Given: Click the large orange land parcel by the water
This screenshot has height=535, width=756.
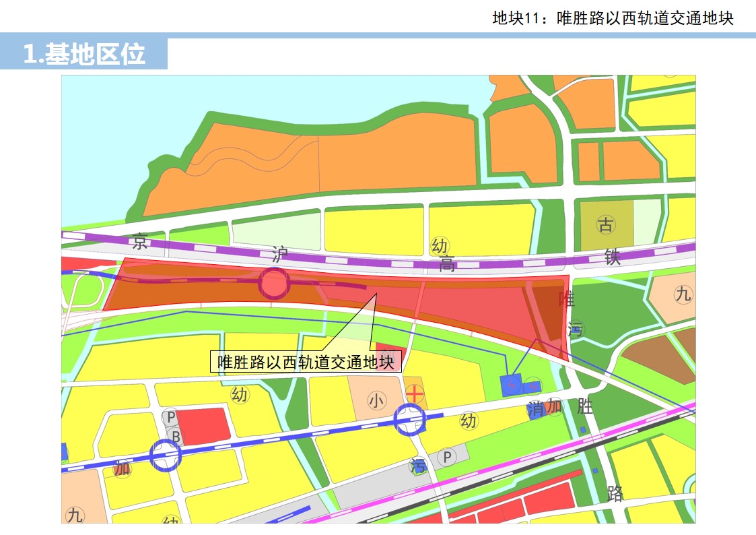Looking at the screenshot, I should [310, 162].
